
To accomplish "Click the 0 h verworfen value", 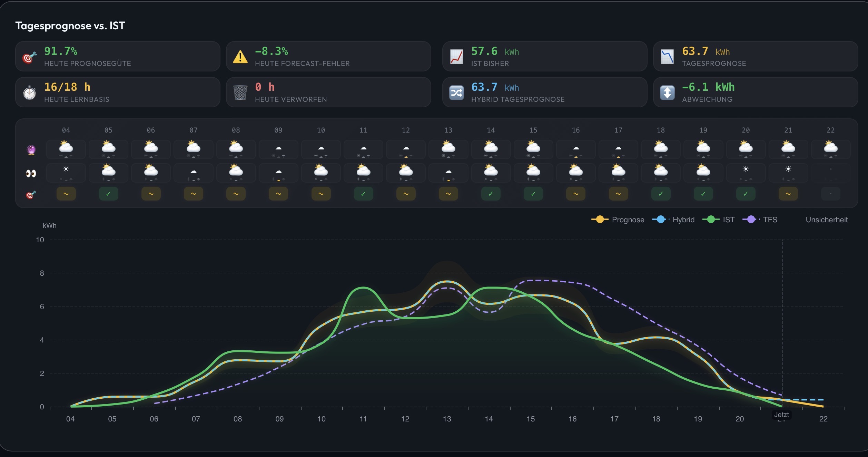I will [265, 87].
